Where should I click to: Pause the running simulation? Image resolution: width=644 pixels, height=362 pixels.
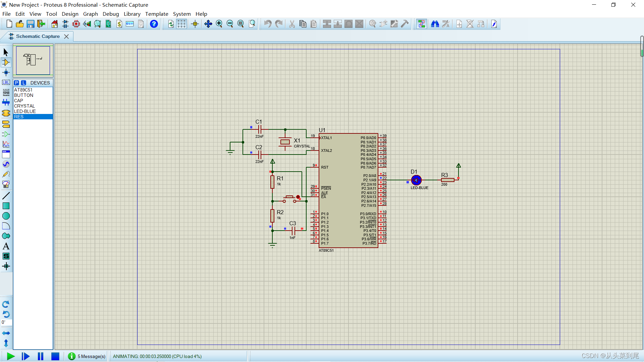[41, 356]
